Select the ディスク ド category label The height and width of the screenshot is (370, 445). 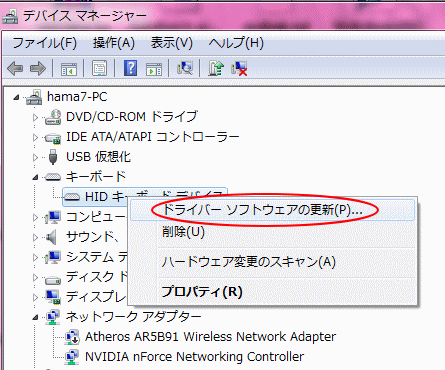click(96, 277)
